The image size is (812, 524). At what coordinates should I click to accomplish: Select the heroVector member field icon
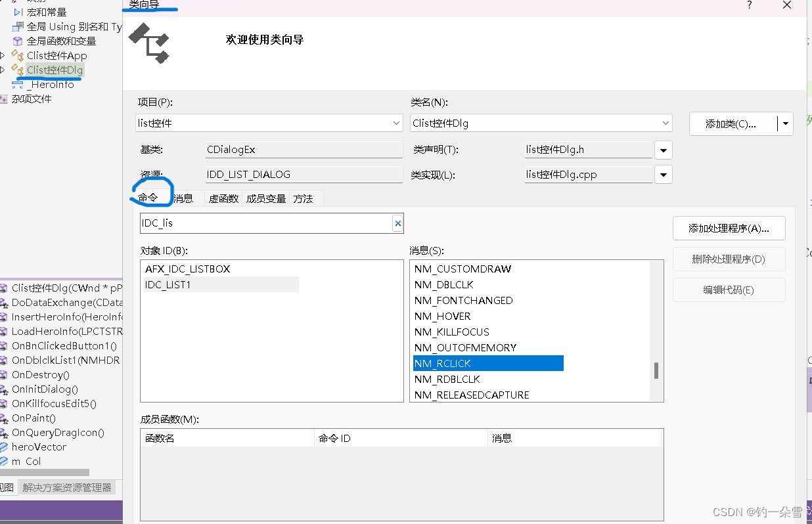click(x=5, y=447)
